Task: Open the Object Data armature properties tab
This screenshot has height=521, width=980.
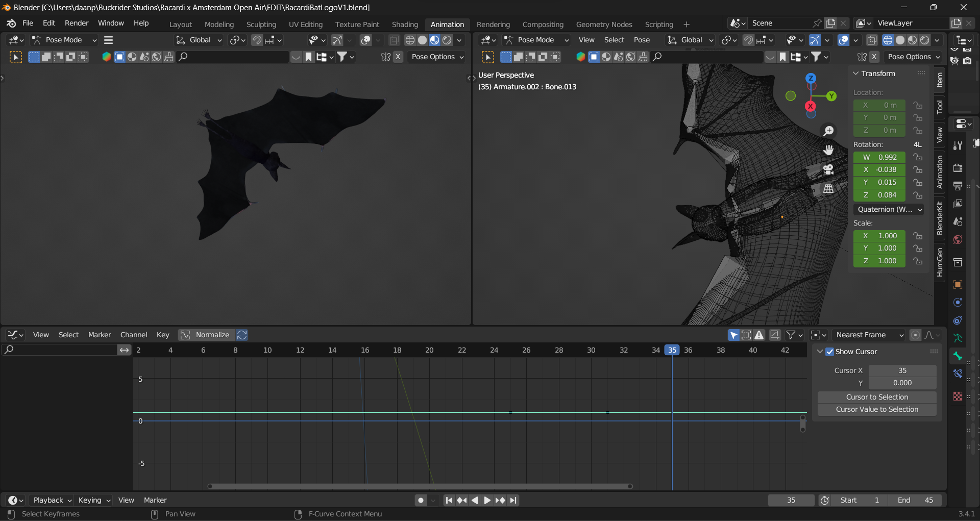Action: [958, 338]
